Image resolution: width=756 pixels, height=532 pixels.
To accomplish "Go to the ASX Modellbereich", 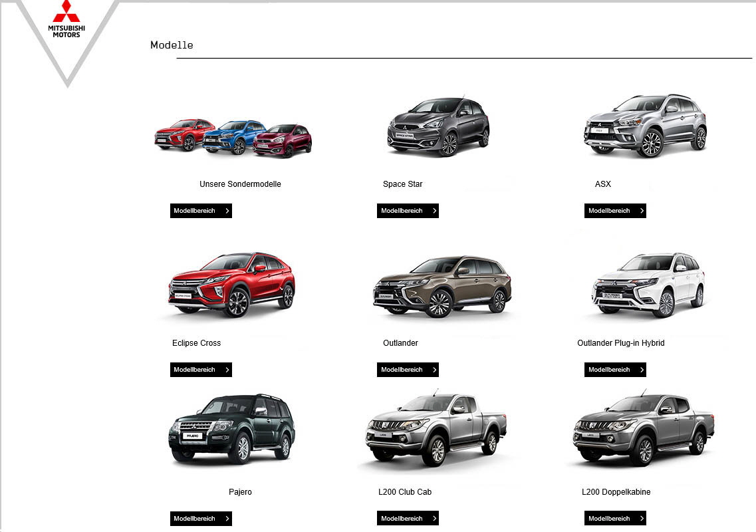I will pyautogui.click(x=615, y=211).
